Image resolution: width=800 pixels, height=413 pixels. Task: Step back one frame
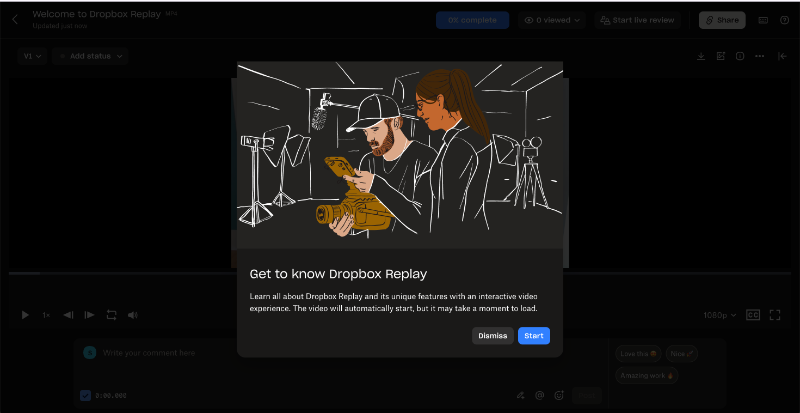coord(68,315)
